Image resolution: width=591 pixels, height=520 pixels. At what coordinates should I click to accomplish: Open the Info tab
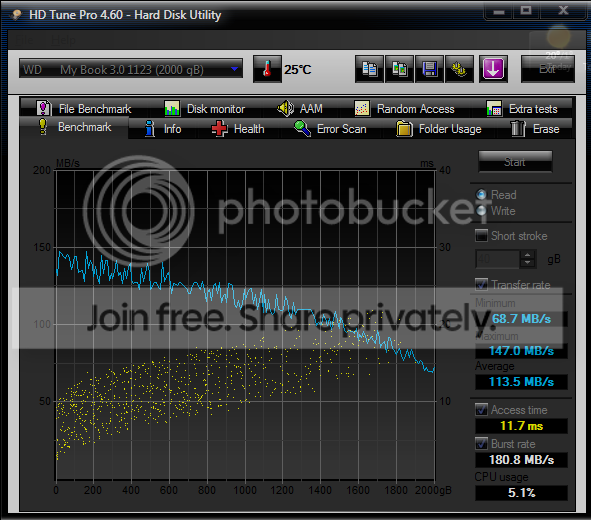tap(163, 129)
